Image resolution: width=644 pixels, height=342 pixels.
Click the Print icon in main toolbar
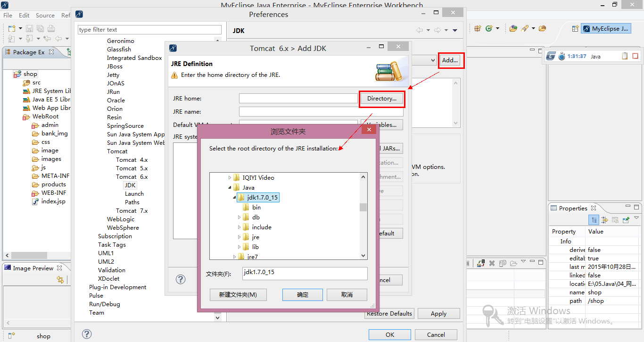(x=50, y=29)
